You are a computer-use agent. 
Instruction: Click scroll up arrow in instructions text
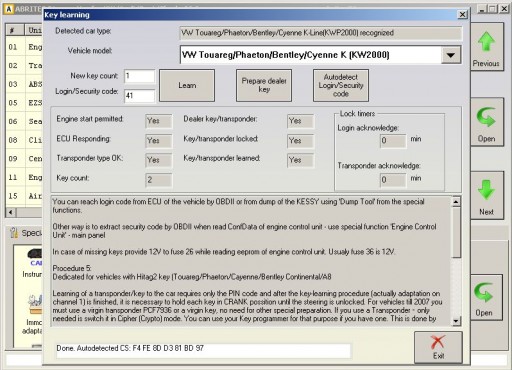pyautogui.click(x=456, y=202)
